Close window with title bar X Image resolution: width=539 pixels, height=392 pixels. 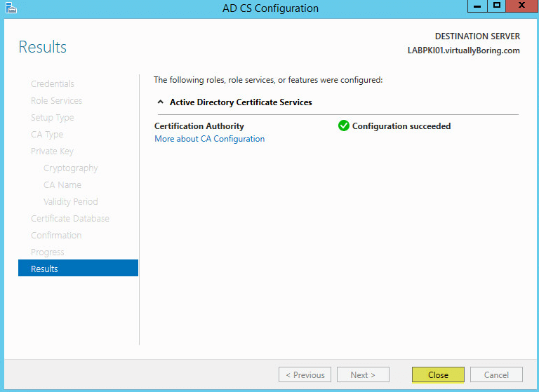522,6
